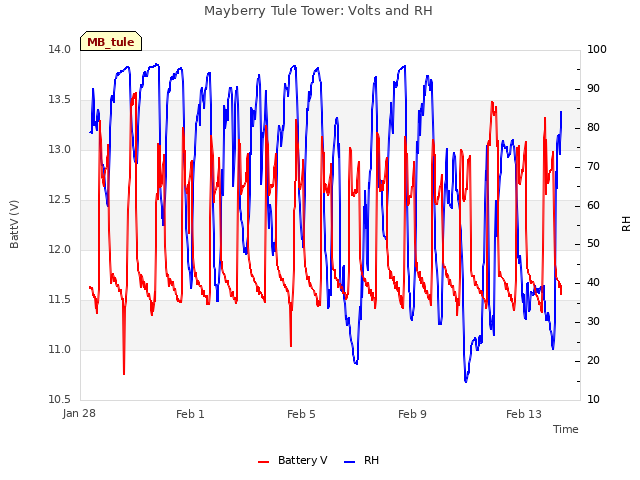
Task: Click the red Battery V legend marker
Action: (x=264, y=462)
